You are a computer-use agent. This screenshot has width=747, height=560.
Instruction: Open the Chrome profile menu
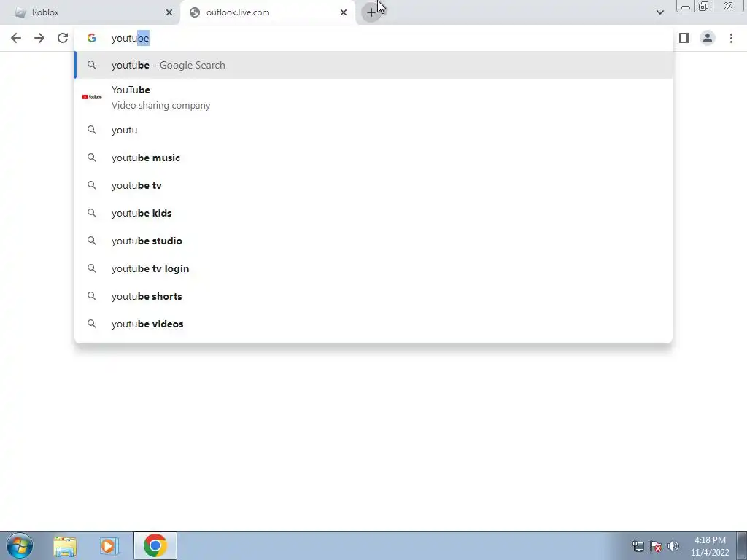(708, 38)
